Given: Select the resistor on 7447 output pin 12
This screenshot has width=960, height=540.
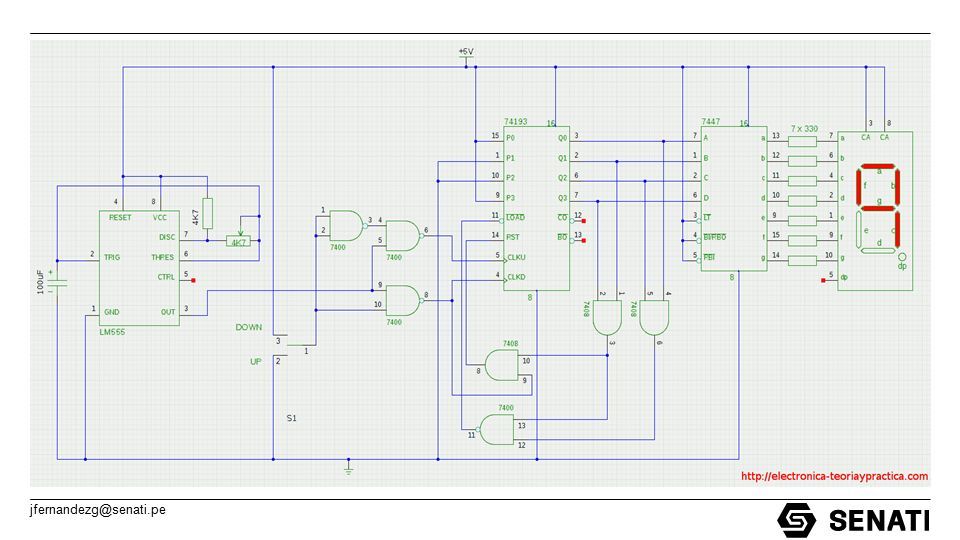Looking at the screenshot, I should 801,162.
